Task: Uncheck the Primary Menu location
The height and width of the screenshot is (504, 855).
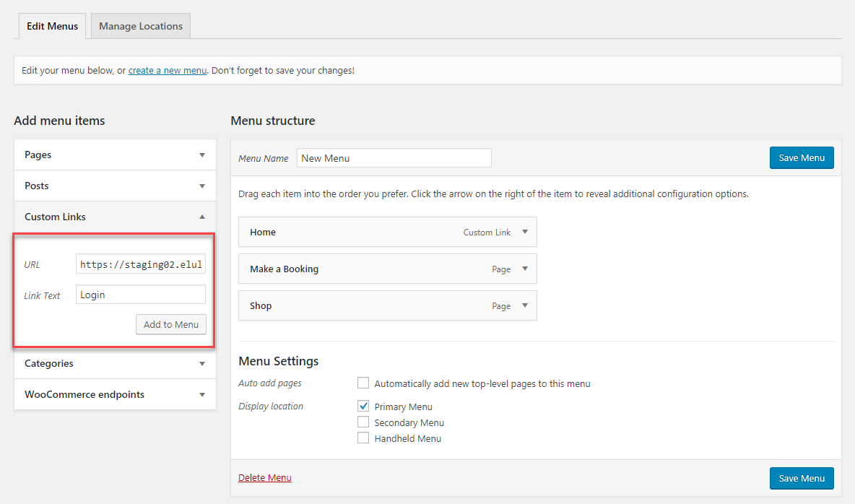Action: [x=363, y=406]
